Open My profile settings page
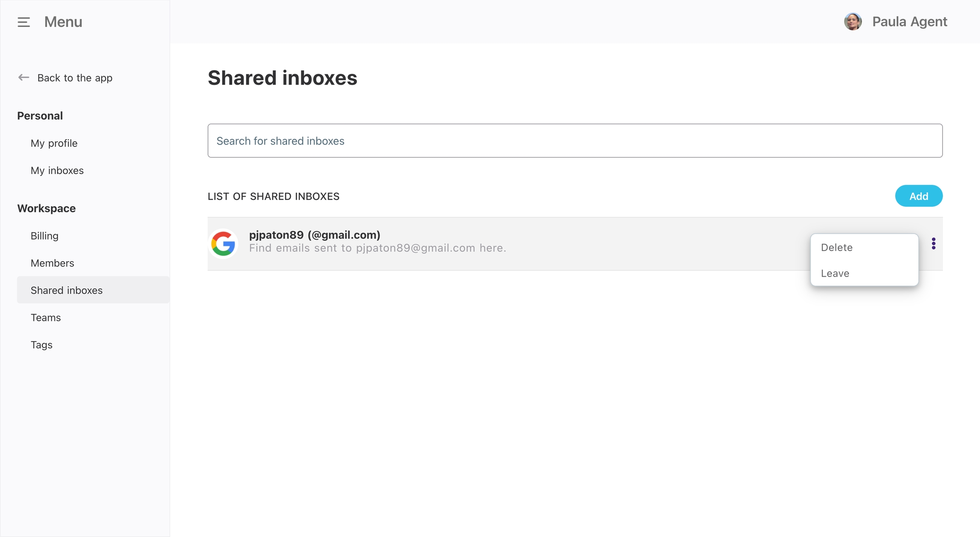The height and width of the screenshot is (537, 980). tap(54, 143)
